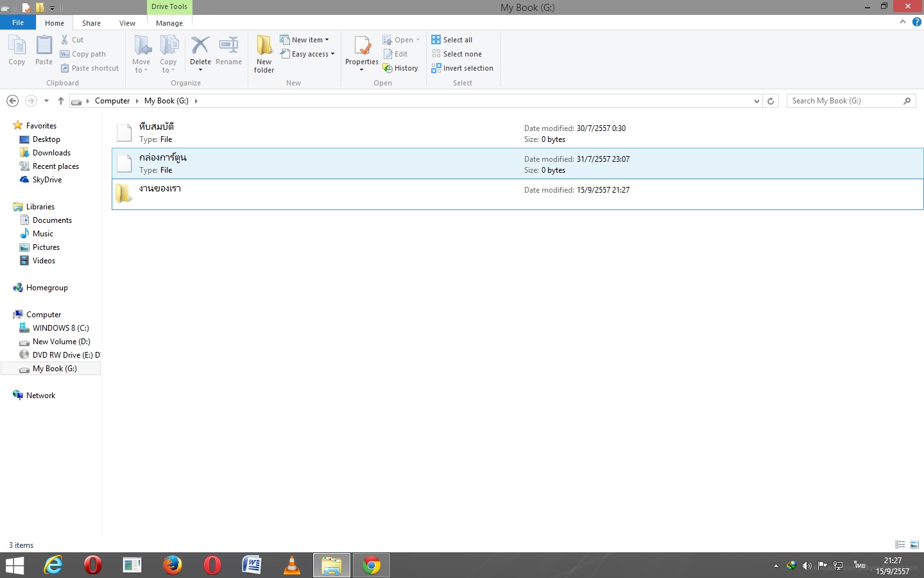Open the Manage tab under Drive Tools
The height and width of the screenshot is (578, 924).
pos(169,23)
